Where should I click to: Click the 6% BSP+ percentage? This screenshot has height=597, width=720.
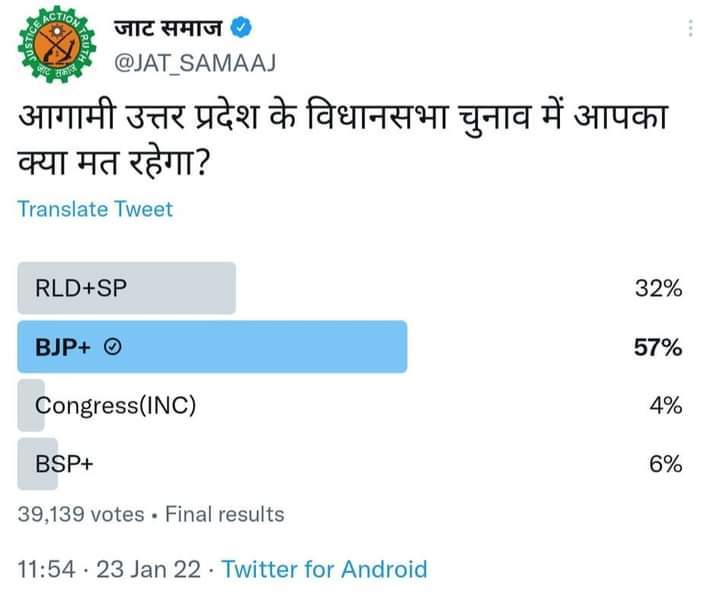point(665,464)
